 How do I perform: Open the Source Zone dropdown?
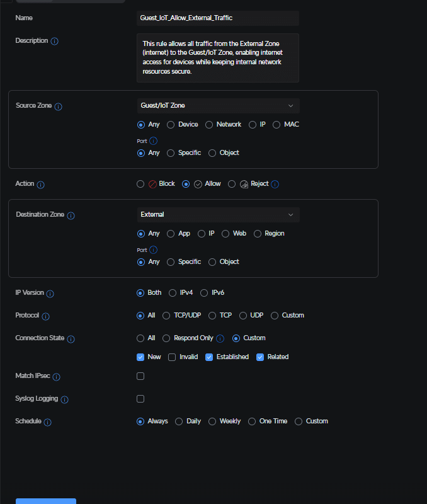pyautogui.click(x=218, y=106)
